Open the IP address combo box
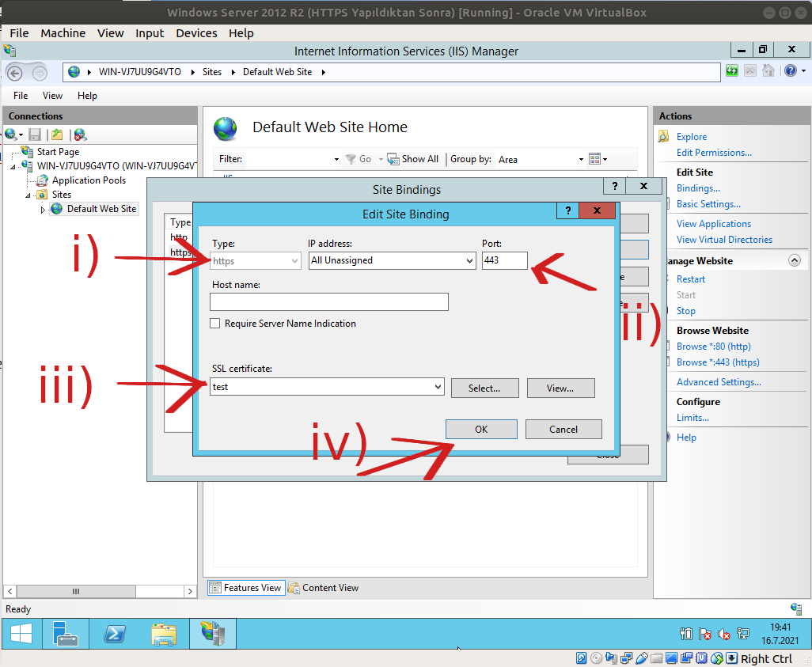 click(392, 260)
